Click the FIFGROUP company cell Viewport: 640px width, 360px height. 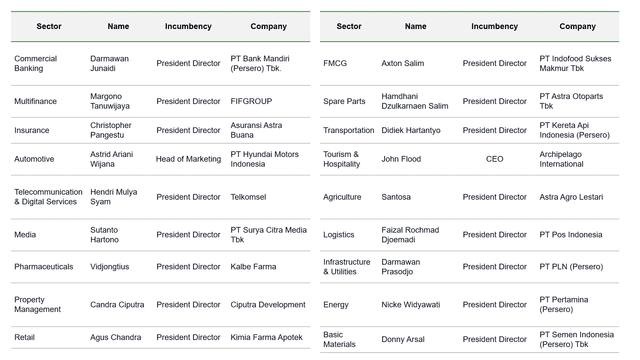[251, 101]
